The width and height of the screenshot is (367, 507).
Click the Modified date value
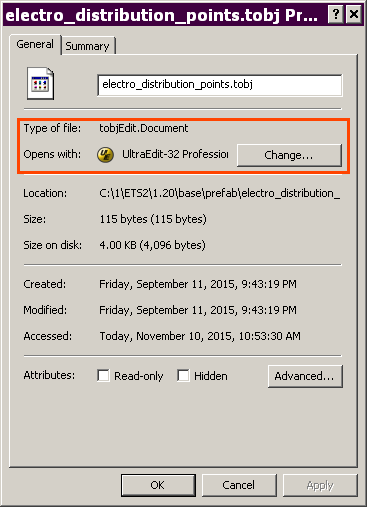pyautogui.click(x=198, y=310)
